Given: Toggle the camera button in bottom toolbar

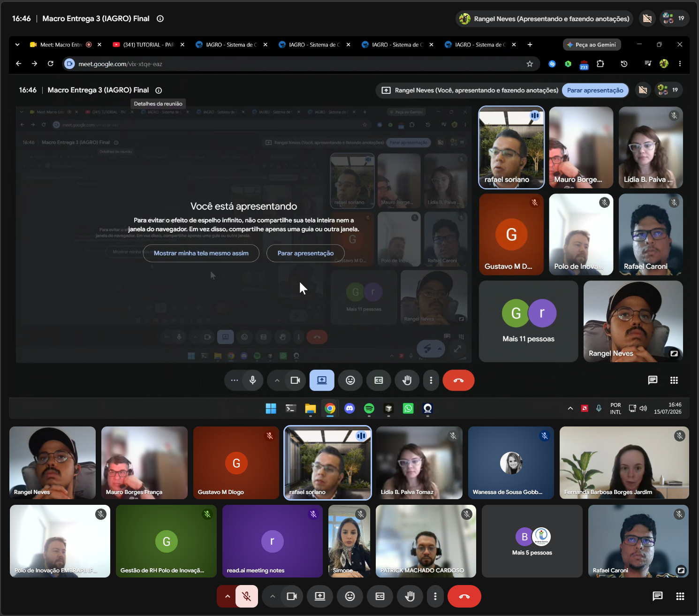Looking at the screenshot, I should click(292, 596).
